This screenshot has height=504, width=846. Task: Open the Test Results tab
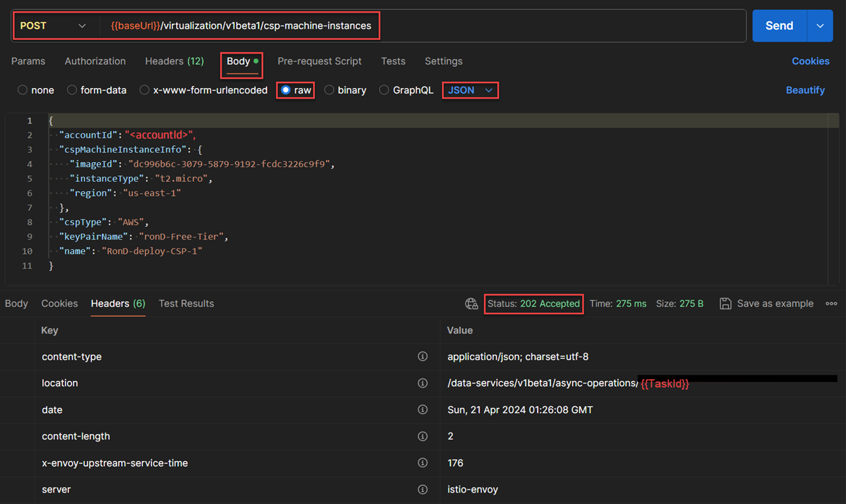187,304
